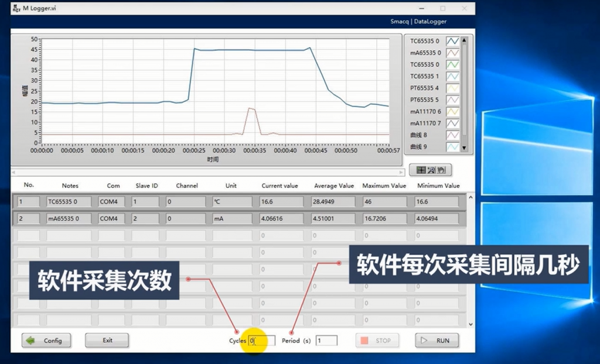
Task: Activate the hand pan tool in graph palette
Action: pos(442,170)
